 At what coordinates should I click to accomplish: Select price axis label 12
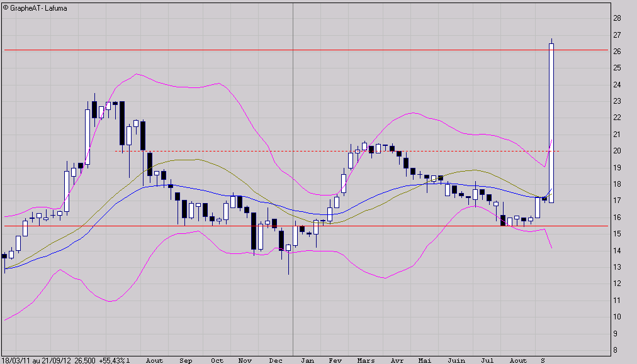pos(617,284)
